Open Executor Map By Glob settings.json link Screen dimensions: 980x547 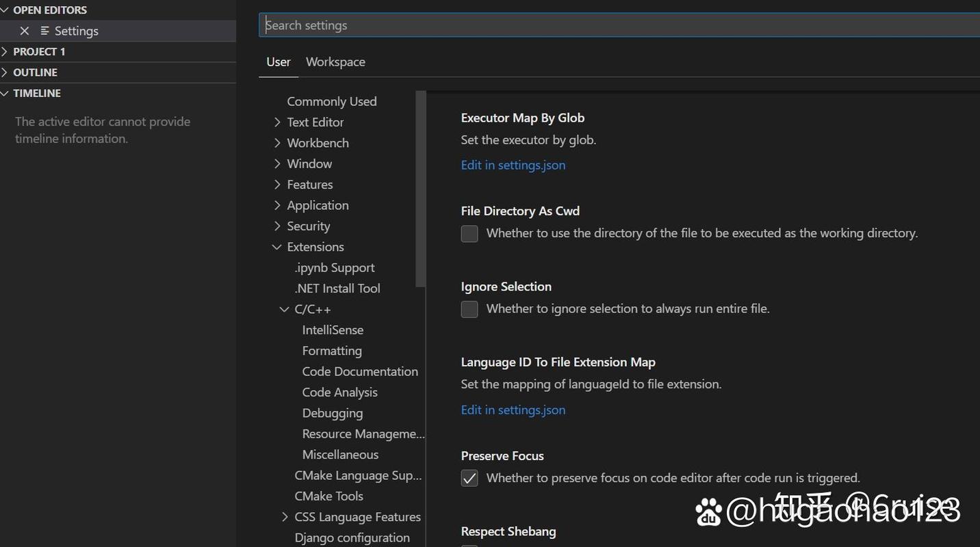pyautogui.click(x=513, y=165)
